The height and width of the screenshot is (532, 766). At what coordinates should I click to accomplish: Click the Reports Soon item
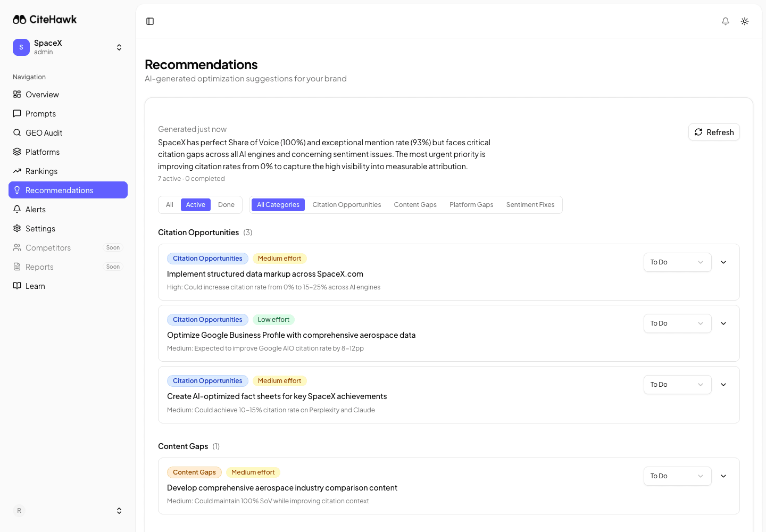[68, 267]
